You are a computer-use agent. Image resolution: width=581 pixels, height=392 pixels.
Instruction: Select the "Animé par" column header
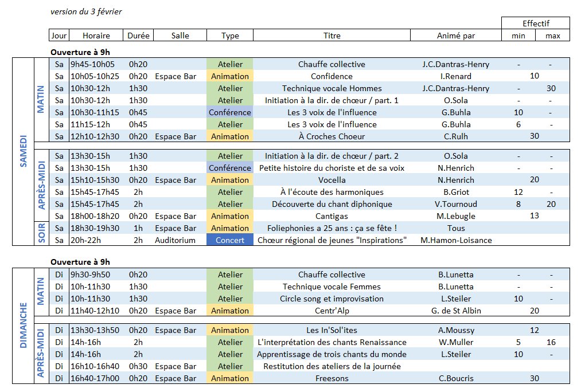[455, 36]
